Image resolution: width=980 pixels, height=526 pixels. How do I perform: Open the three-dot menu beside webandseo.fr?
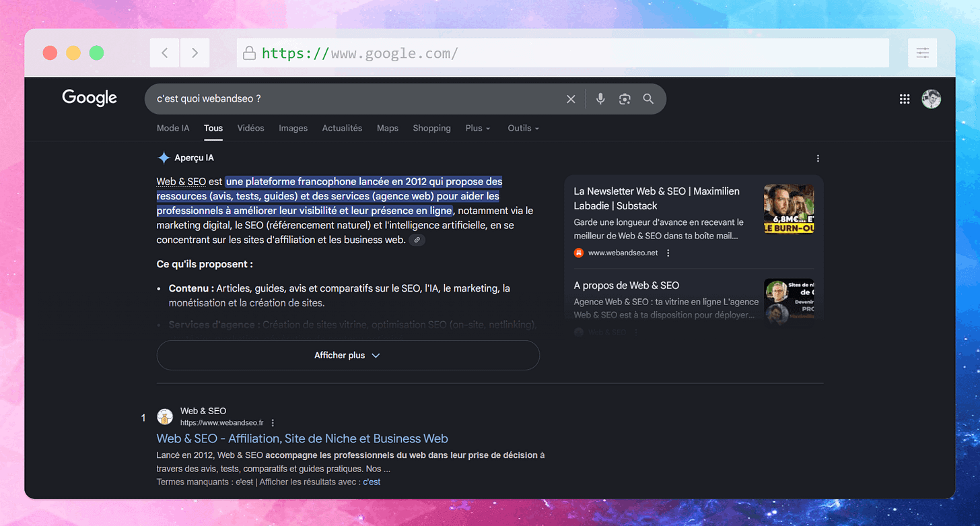pyautogui.click(x=273, y=422)
